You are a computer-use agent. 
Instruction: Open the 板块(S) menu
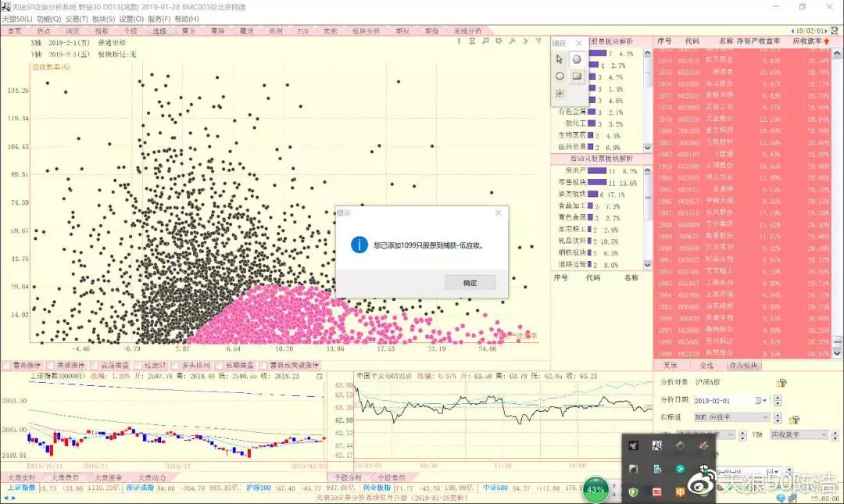pyautogui.click(x=104, y=18)
